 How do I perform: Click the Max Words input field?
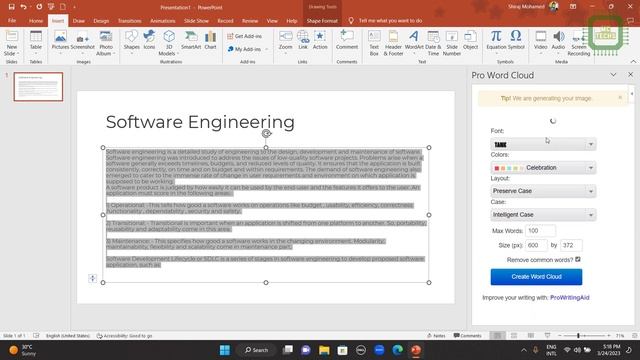[x=540, y=231]
